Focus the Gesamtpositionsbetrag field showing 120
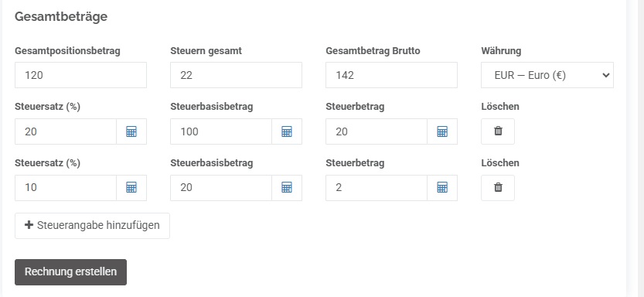Screen dimensions: 644x297 coord(80,75)
